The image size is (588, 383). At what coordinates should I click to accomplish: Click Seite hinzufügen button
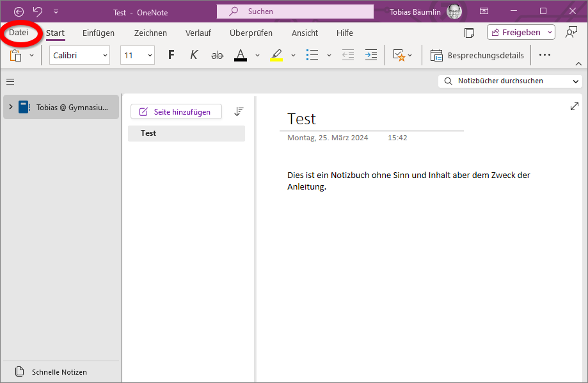(x=176, y=112)
